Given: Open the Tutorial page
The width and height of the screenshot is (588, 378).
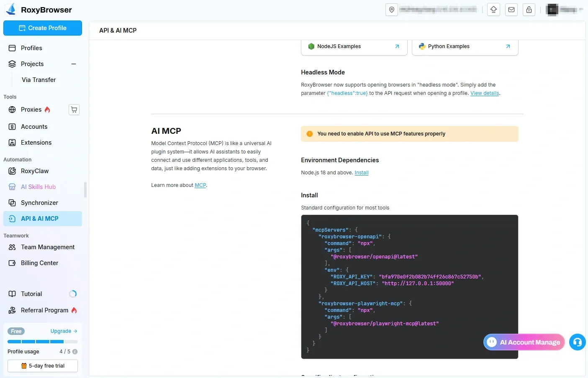Looking at the screenshot, I should pos(43,294).
